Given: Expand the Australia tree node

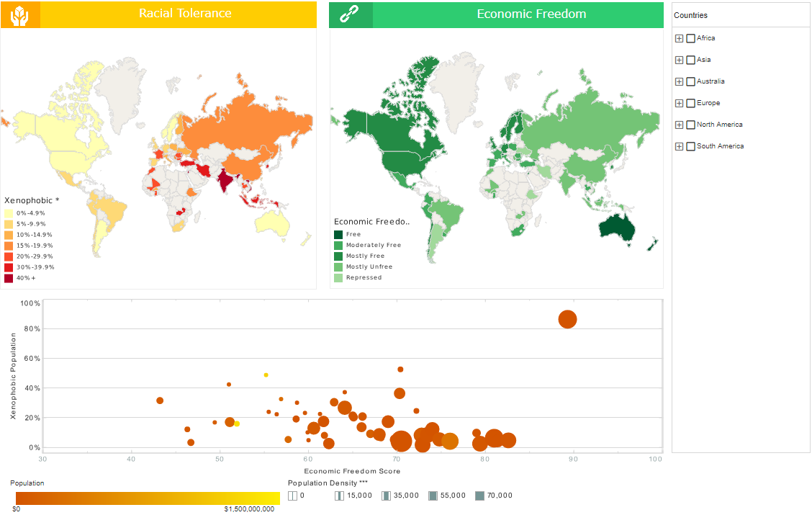Looking at the screenshot, I should (x=679, y=81).
